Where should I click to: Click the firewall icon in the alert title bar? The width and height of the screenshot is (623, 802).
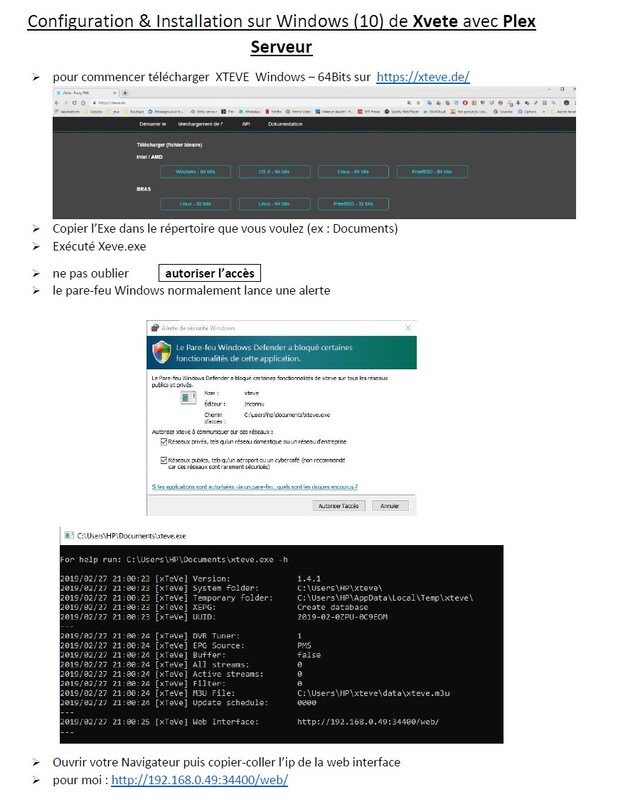click(x=155, y=327)
